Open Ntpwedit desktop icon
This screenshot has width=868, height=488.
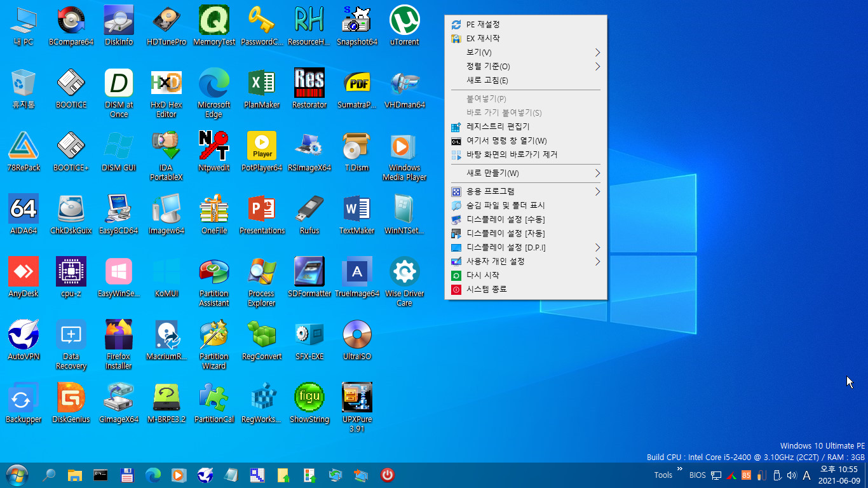214,152
